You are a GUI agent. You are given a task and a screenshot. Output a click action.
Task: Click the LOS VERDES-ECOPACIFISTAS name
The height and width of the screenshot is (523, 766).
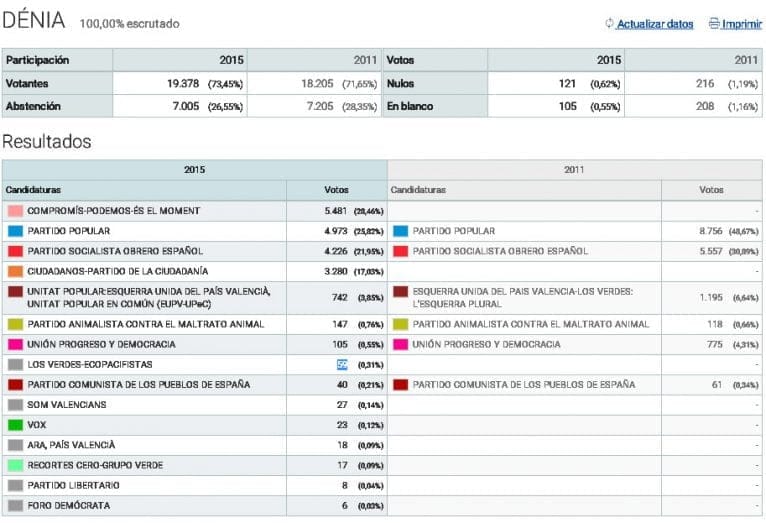pyautogui.click(x=90, y=364)
